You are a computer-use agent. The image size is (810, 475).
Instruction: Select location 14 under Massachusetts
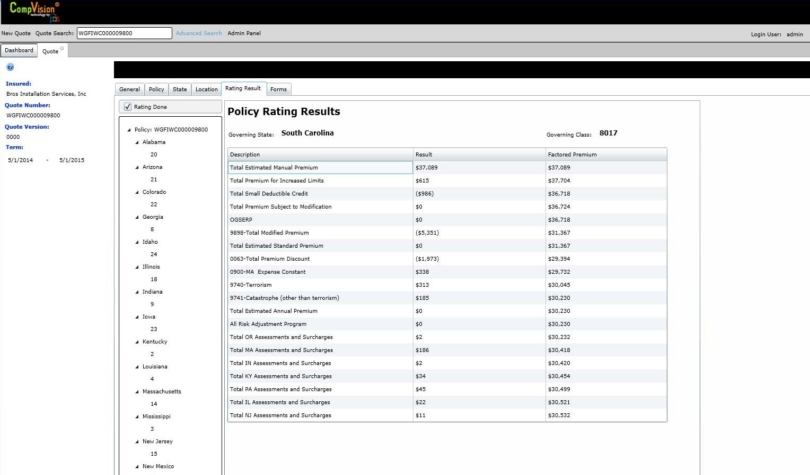tap(154, 404)
